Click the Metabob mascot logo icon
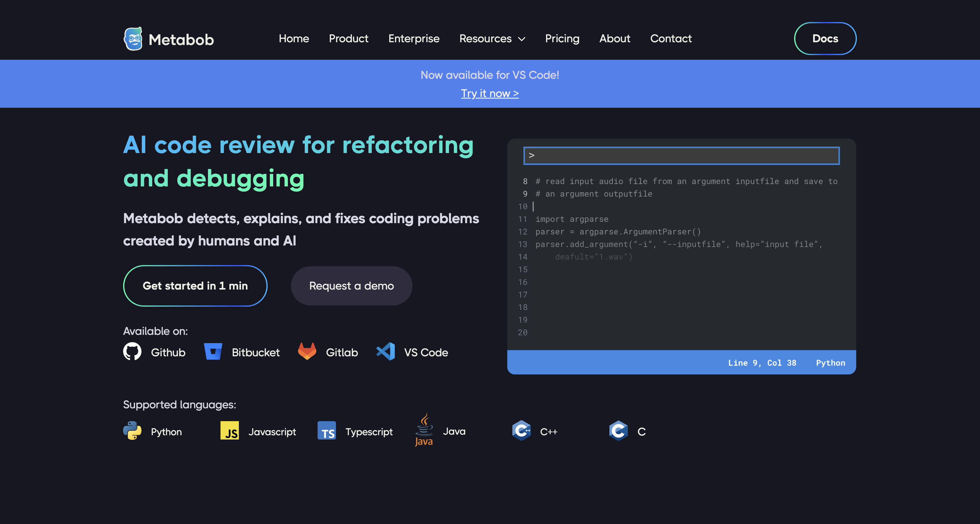This screenshot has width=980, height=524. pyautogui.click(x=133, y=38)
